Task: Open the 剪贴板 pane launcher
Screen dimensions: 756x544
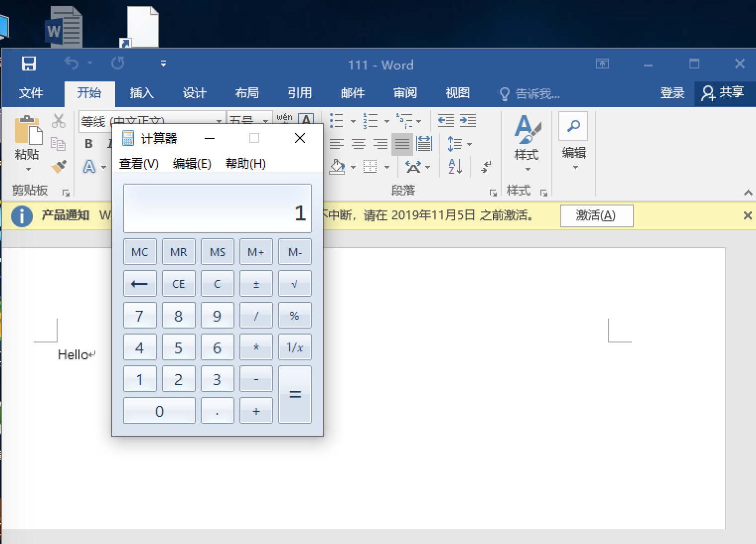Action: point(66,193)
